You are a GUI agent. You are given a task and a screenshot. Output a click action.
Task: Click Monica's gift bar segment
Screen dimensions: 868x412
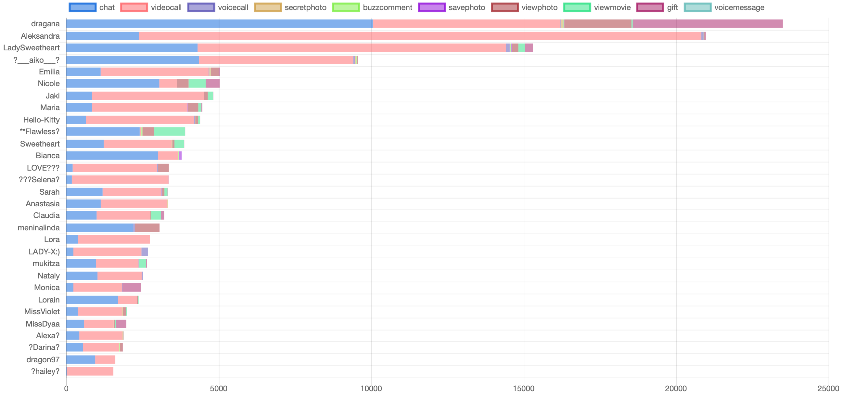click(132, 288)
